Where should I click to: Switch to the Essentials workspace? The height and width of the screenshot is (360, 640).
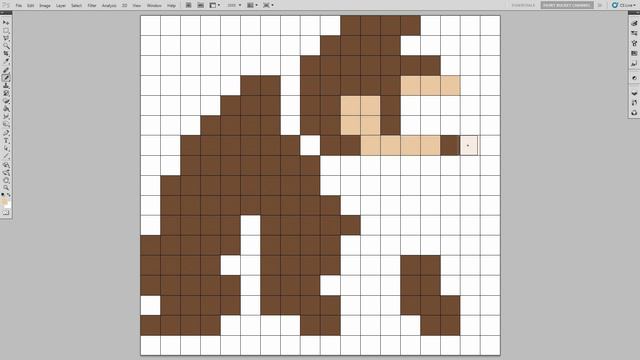click(x=523, y=5)
